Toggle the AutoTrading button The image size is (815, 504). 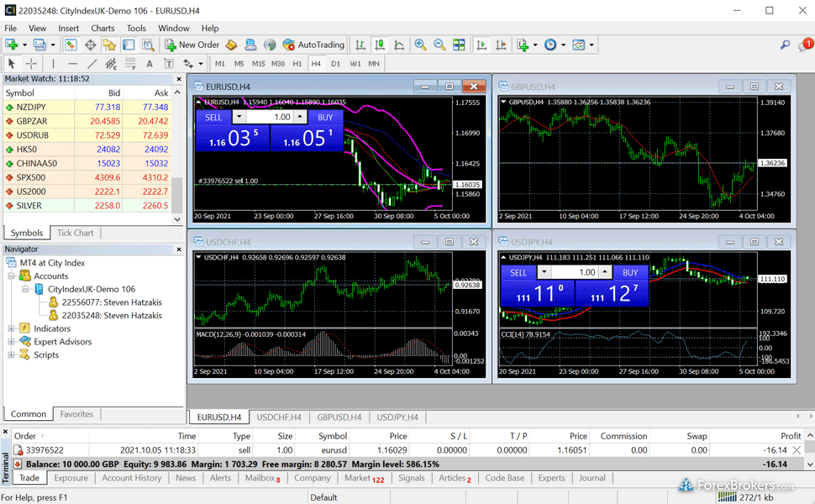click(x=313, y=45)
